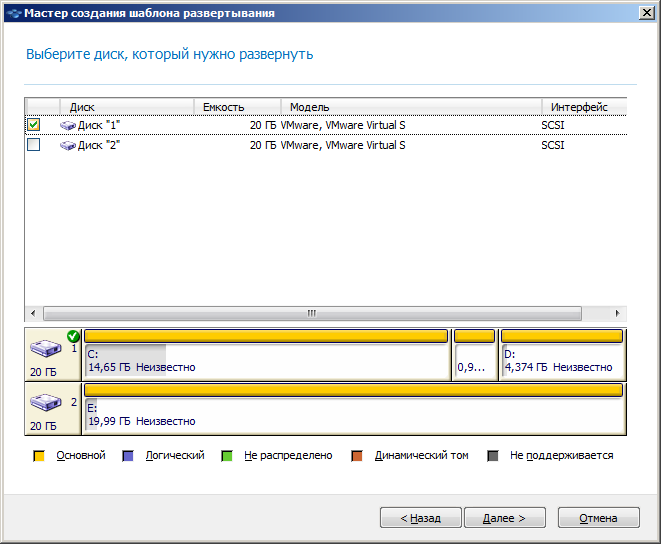Check the Диск "2" checkbox
The image size is (661, 544).
(33, 145)
